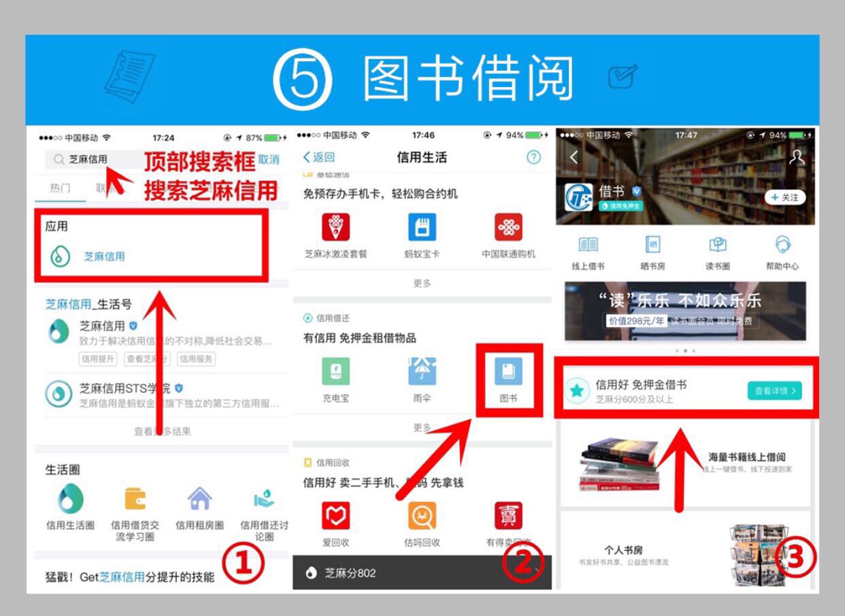Expand 查看更多结果 search results
The image size is (845, 616).
click(x=162, y=431)
